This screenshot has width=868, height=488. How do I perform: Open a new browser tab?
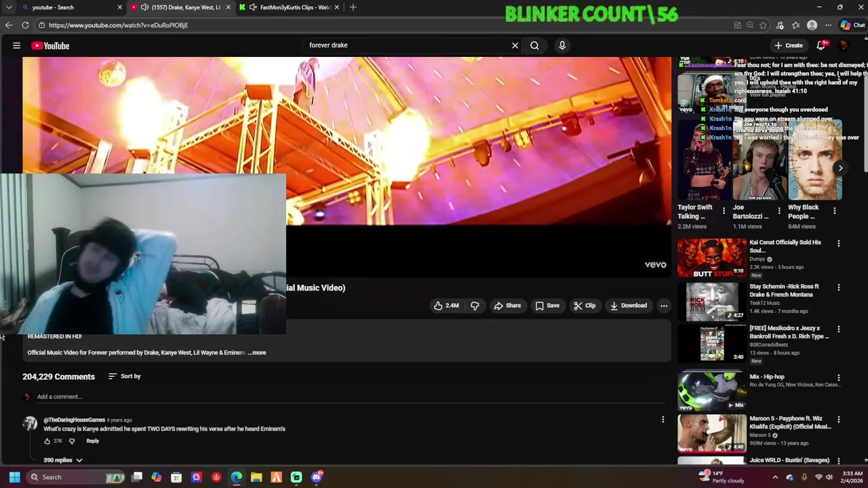pos(353,7)
